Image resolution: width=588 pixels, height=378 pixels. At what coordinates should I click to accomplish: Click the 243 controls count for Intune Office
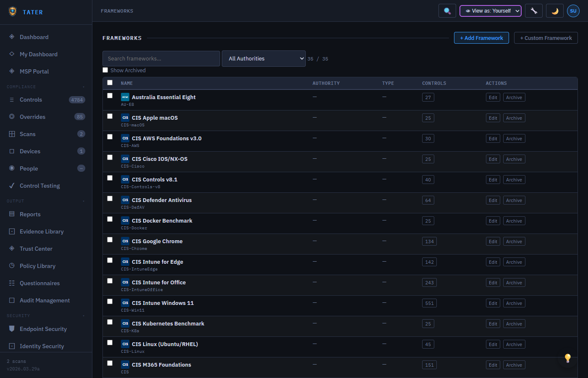429,283
